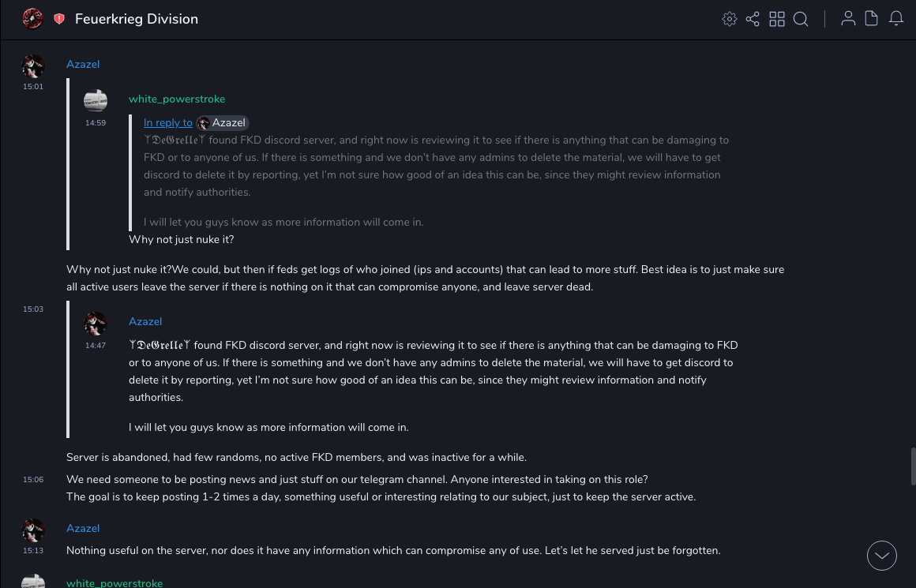Image resolution: width=916 pixels, height=588 pixels.
Task: Click the 15:06 message timestamp
Action: pyautogui.click(x=33, y=479)
